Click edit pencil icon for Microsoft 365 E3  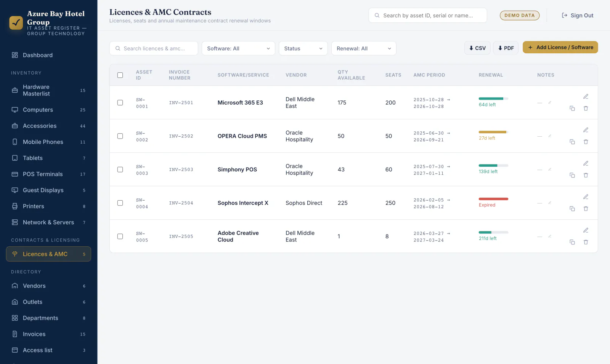point(586,96)
